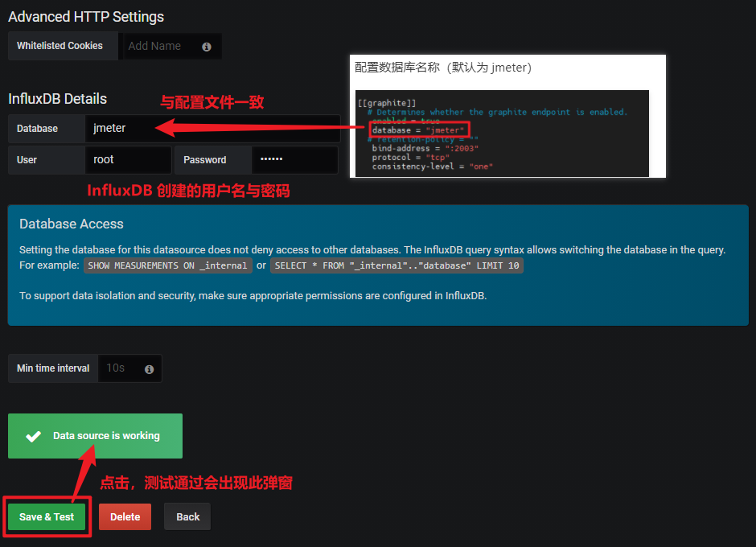This screenshot has width=756, height=547.
Task: Click the User field containing root
Action: [128, 159]
